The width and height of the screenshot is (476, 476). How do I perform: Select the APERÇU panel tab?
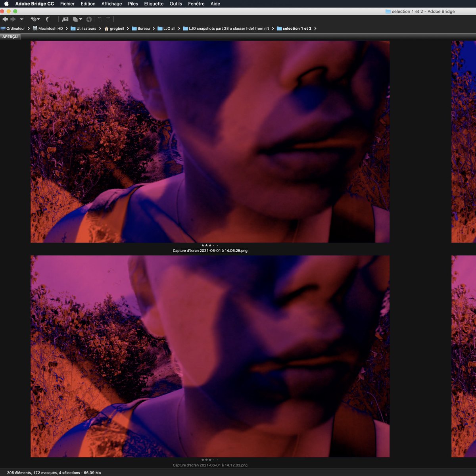[x=10, y=36]
